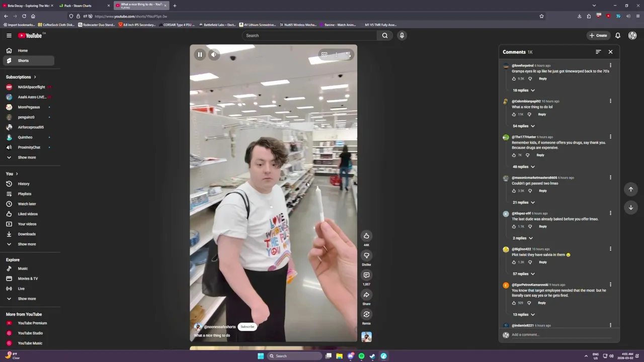This screenshot has width=644, height=362.
Task: Focus the YouTube search box
Action: 309,35
